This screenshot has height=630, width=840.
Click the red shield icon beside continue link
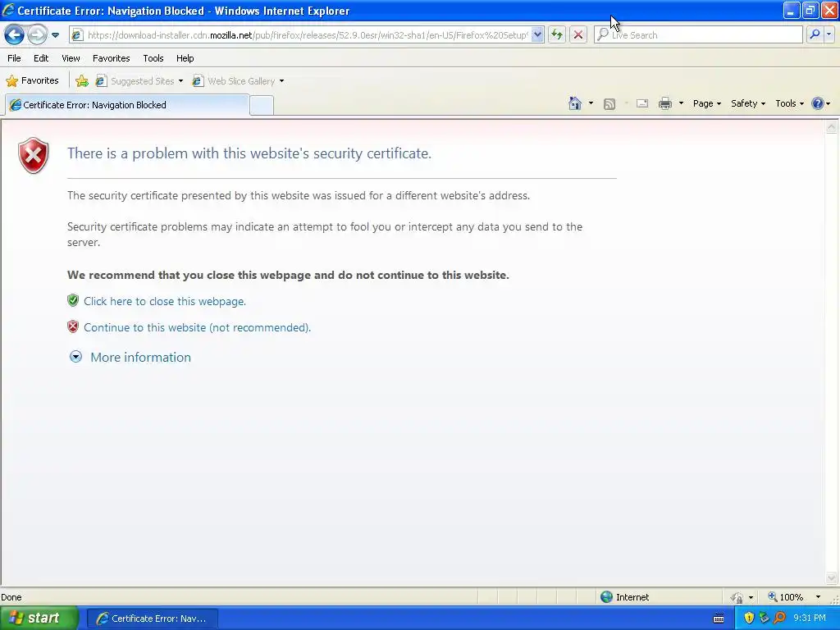(x=73, y=326)
